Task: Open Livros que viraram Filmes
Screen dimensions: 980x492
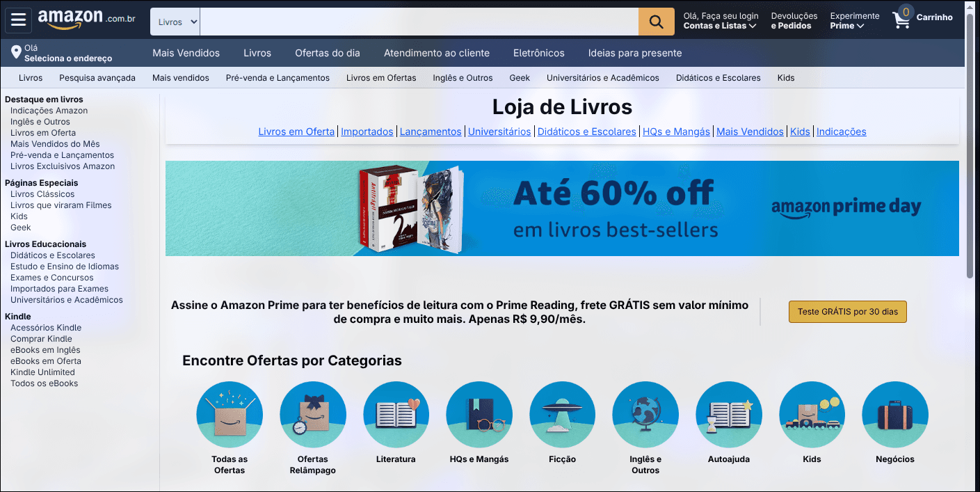Action: click(x=61, y=205)
